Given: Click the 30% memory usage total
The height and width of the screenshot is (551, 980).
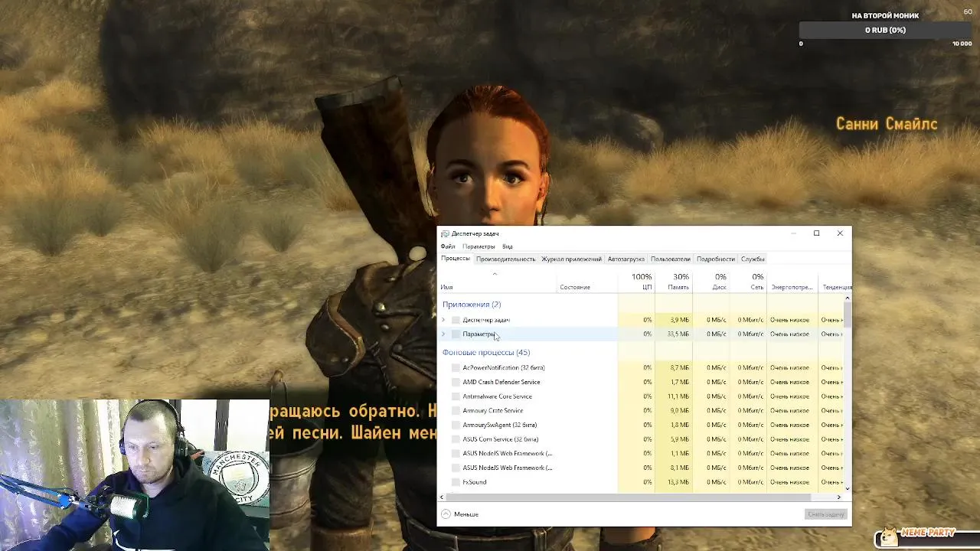Looking at the screenshot, I should point(681,277).
